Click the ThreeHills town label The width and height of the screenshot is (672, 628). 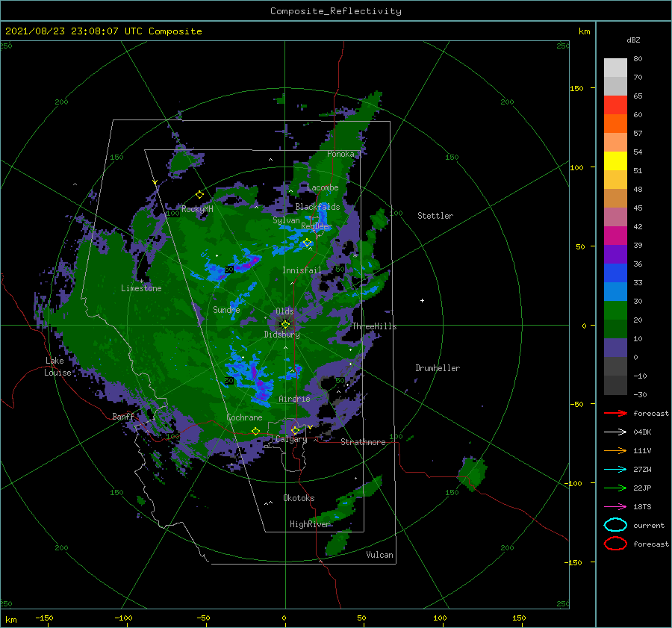[x=374, y=326]
